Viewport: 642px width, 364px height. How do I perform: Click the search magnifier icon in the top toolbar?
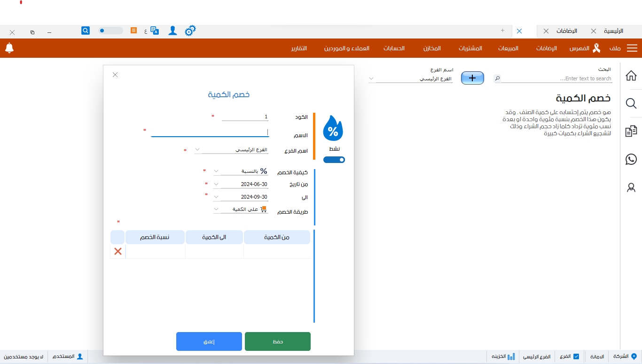pos(85,30)
